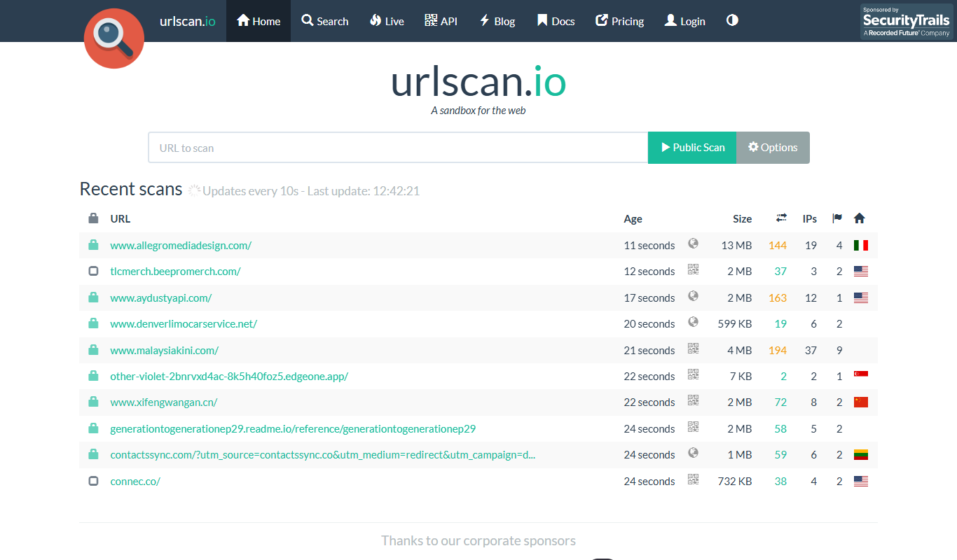Click the requests arrows column icon
Screen dimensions: 957x560
point(781,218)
